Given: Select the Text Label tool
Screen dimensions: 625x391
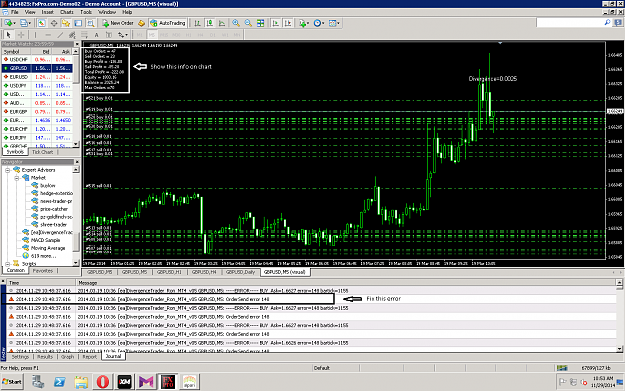Looking at the screenshot, I should coord(108,35).
